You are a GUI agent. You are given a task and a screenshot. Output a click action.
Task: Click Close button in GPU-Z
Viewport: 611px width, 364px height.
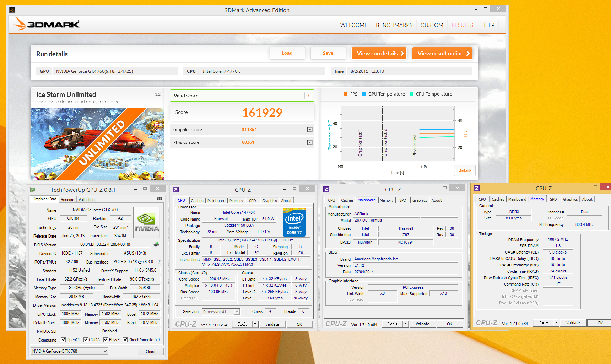tap(150, 352)
